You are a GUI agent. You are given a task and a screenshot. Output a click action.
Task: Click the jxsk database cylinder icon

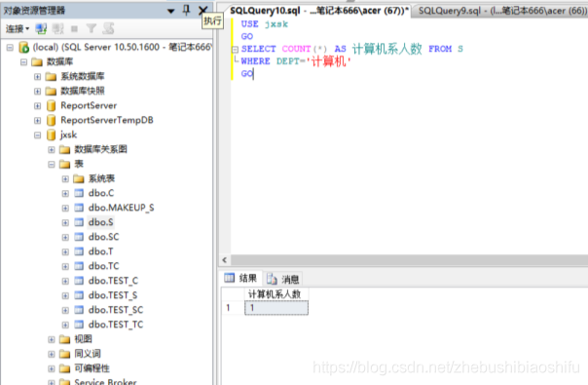[51, 135]
